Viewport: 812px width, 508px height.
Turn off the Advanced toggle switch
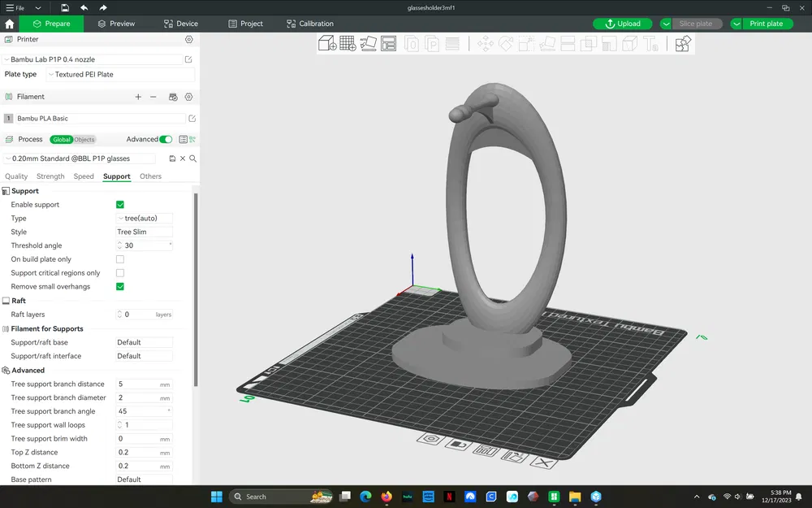click(x=166, y=140)
